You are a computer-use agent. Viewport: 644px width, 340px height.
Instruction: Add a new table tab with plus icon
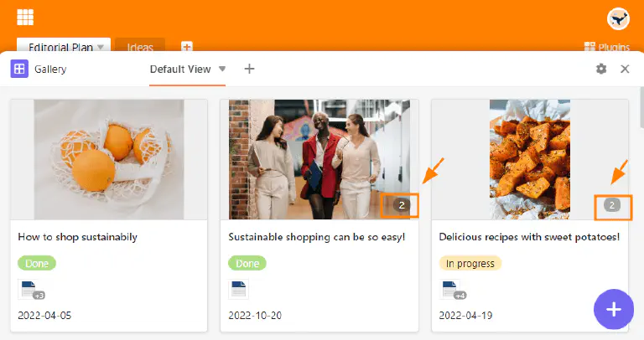tap(187, 47)
